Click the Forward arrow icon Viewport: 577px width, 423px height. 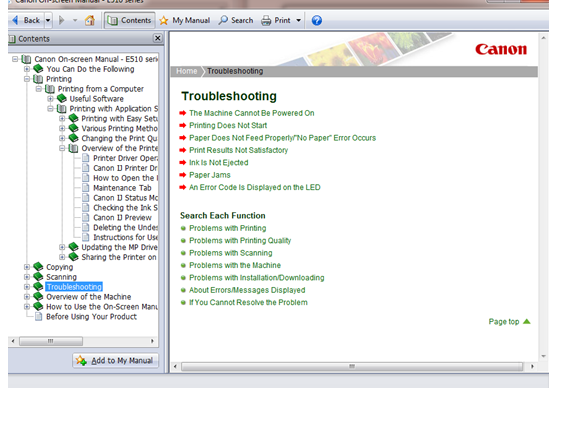(61, 20)
